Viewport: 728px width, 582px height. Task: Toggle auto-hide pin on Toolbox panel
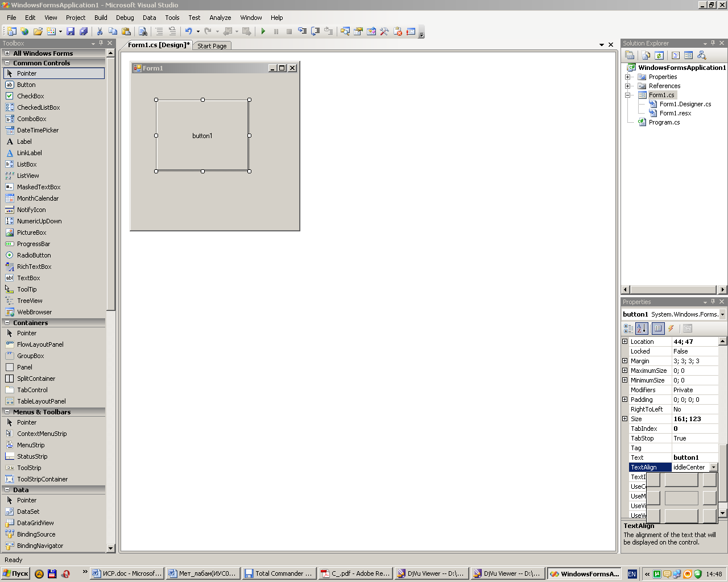coord(101,43)
